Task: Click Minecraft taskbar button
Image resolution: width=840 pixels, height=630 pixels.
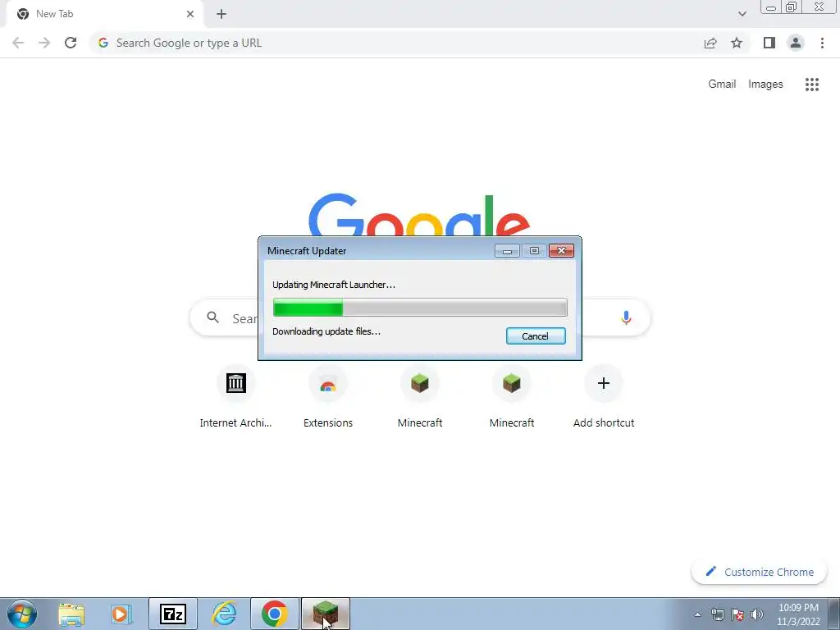Action: click(x=325, y=614)
